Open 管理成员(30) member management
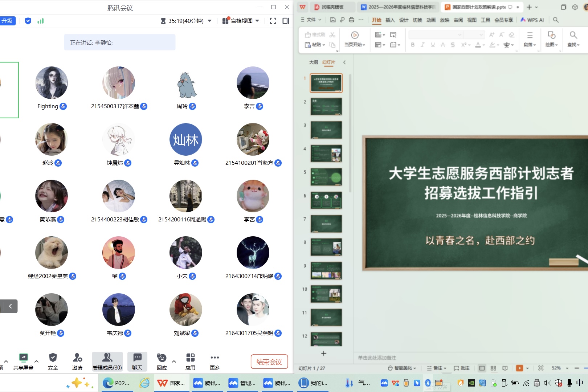588x392 pixels. (x=107, y=362)
